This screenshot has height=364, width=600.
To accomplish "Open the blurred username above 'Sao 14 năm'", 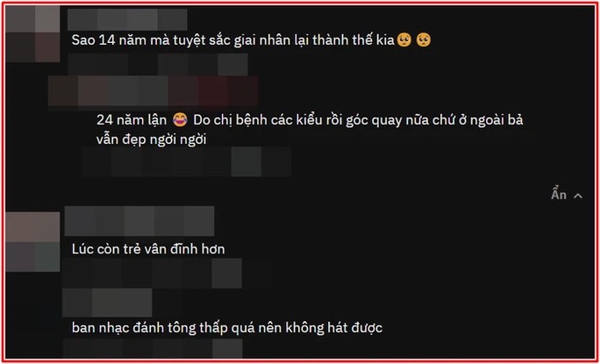I will tap(127, 19).
